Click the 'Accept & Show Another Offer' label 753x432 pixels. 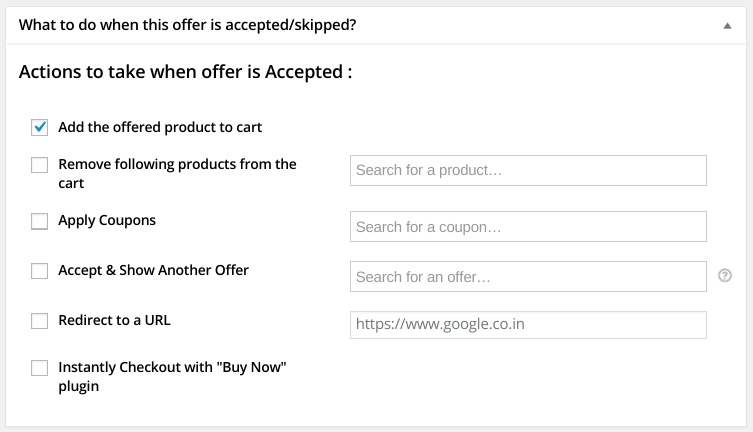[x=154, y=270]
